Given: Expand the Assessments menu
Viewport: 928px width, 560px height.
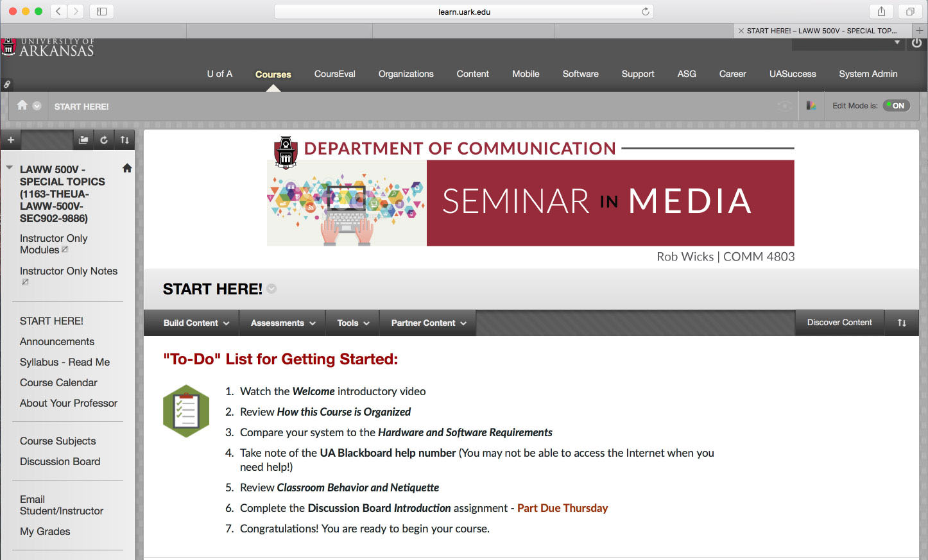Looking at the screenshot, I should click(283, 323).
